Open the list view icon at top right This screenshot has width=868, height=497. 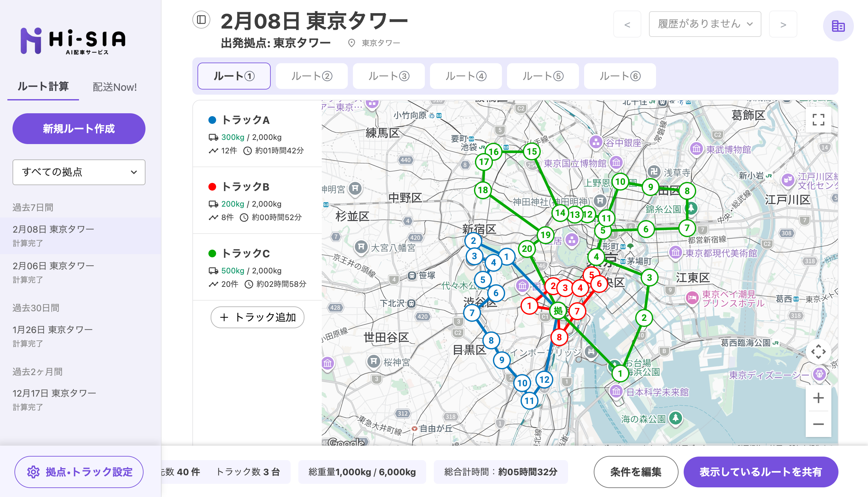tap(838, 26)
